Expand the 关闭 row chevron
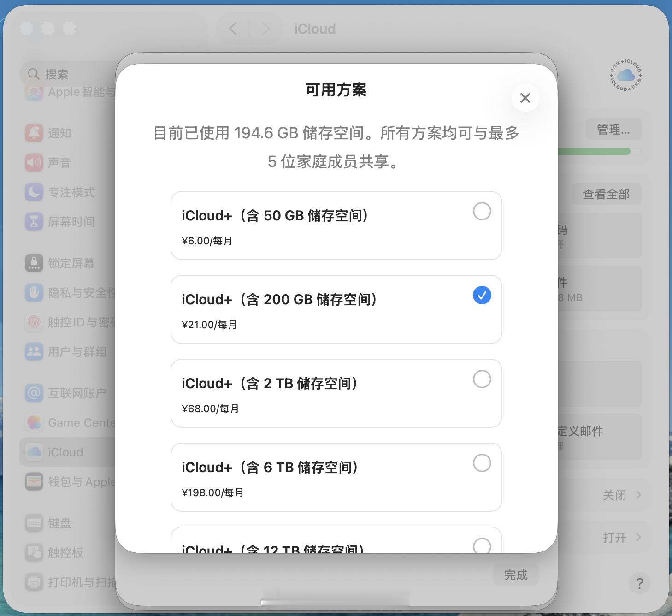Image resolution: width=672 pixels, height=616 pixels. point(638,495)
